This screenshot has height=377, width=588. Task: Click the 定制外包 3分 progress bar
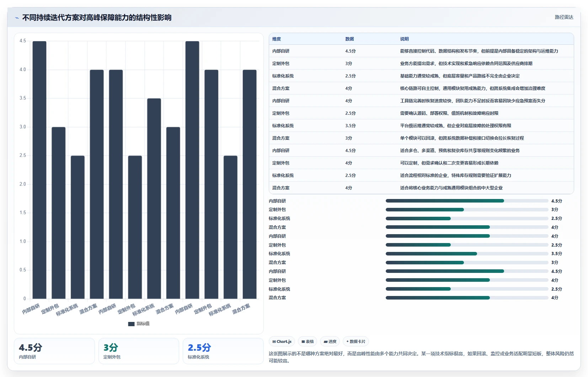[467, 210]
